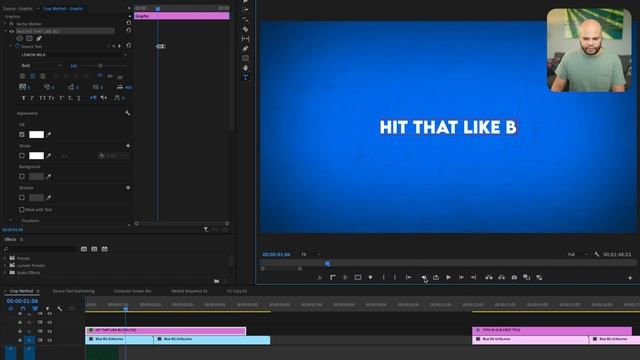This screenshot has width=640, height=360.
Task: Click Accelerated Effects filter icon in Effects
Action: [x=84, y=249]
